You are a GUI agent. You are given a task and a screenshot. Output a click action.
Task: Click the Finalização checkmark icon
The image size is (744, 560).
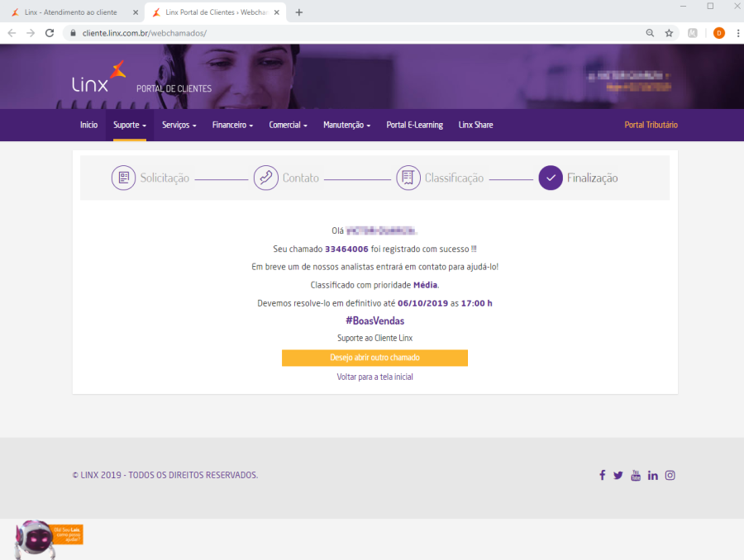click(x=551, y=178)
